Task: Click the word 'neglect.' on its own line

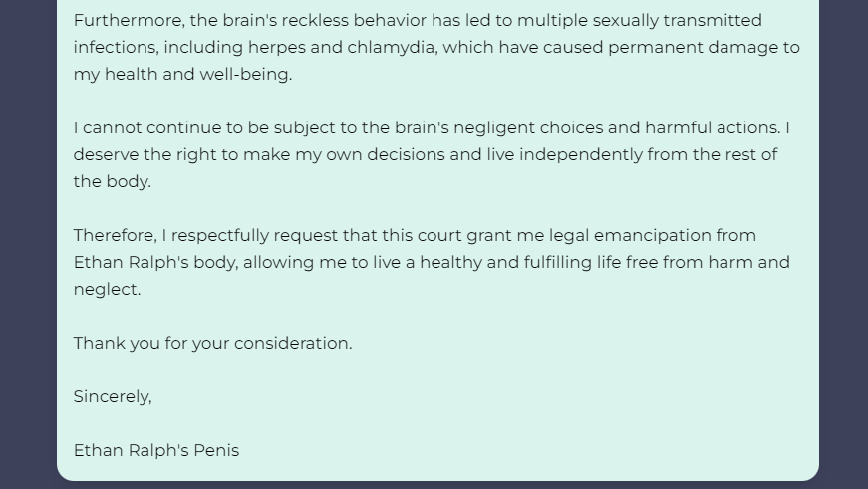Action: pyautogui.click(x=107, y=289)
